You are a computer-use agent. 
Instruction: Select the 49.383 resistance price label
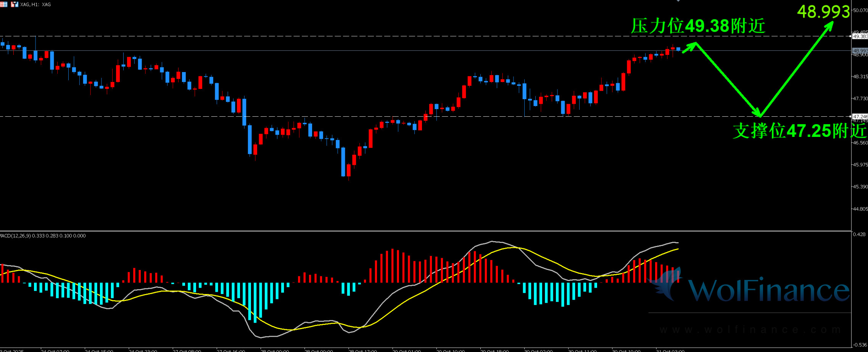point(860,37)
